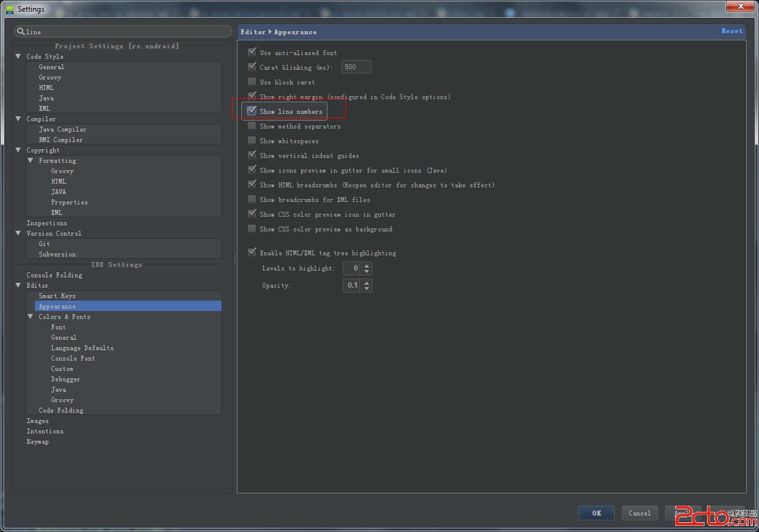Viewport: 759px width, 532px height.
Task: Click the Settings window title bar icon
Action: coord(9,9)
